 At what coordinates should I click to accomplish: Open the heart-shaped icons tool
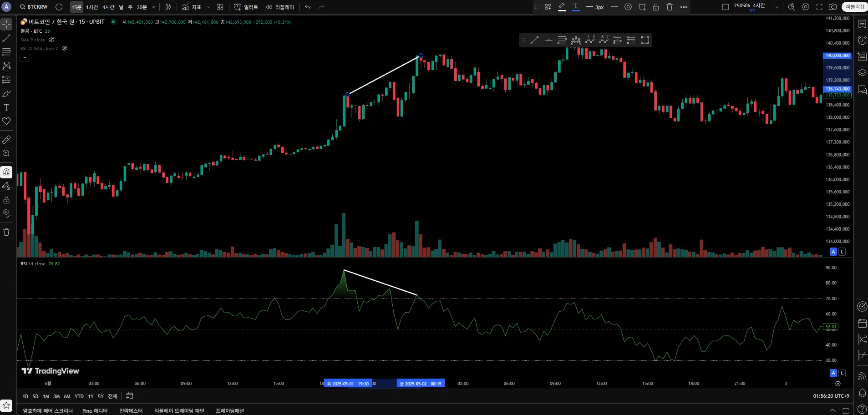6,121
